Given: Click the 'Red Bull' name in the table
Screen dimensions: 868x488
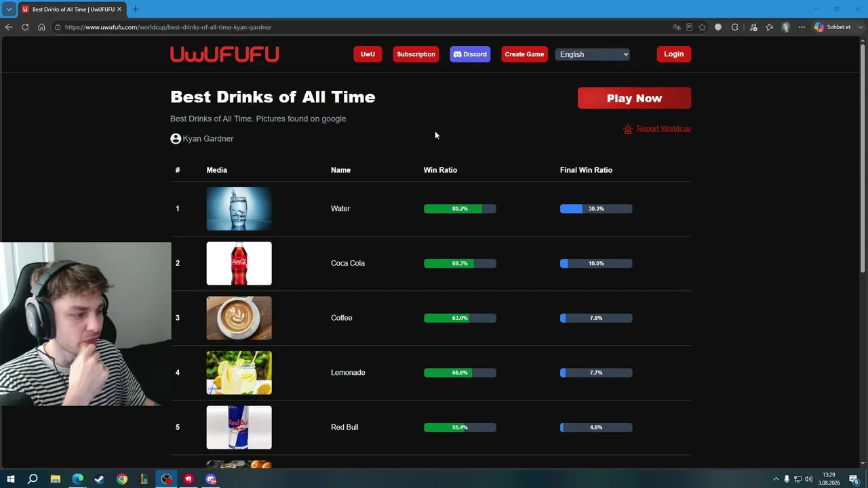Looking at the screenshot, I should tap(344, 427).
